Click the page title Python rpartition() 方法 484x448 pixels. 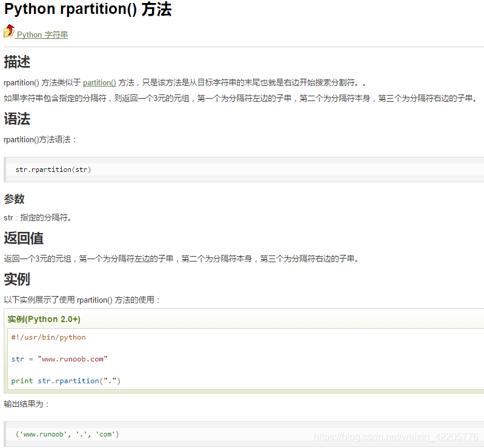pyautogui.click(x=88, y=9)
